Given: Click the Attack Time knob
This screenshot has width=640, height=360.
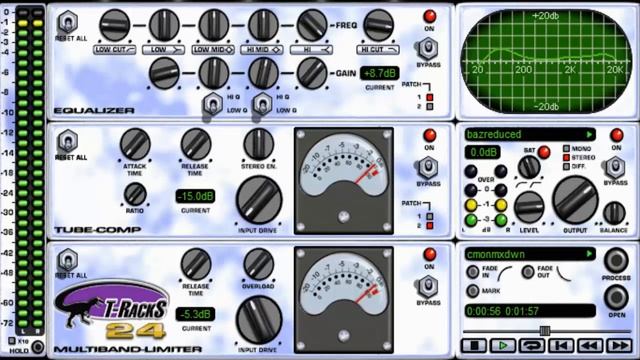Looking at the screenshot, I should pyautogui.click(x=135, y=144).
